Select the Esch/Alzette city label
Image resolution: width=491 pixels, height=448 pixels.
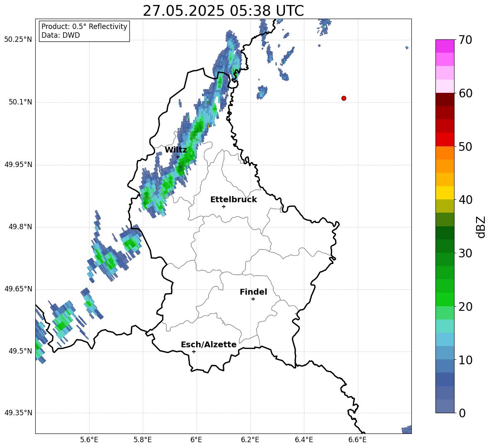coord(209,344)
